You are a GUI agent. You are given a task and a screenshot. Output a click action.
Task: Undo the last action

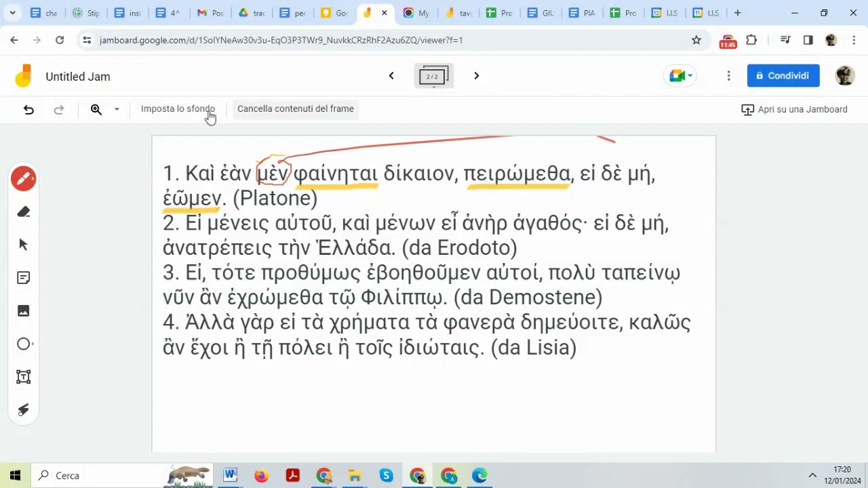(28, 109)
